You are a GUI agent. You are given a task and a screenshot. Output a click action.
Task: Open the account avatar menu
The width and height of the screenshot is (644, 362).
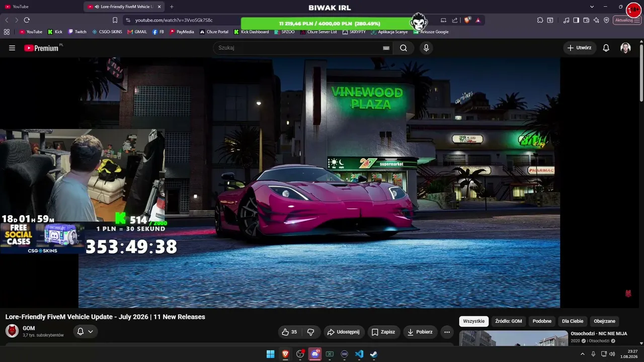tap(625, 48)
